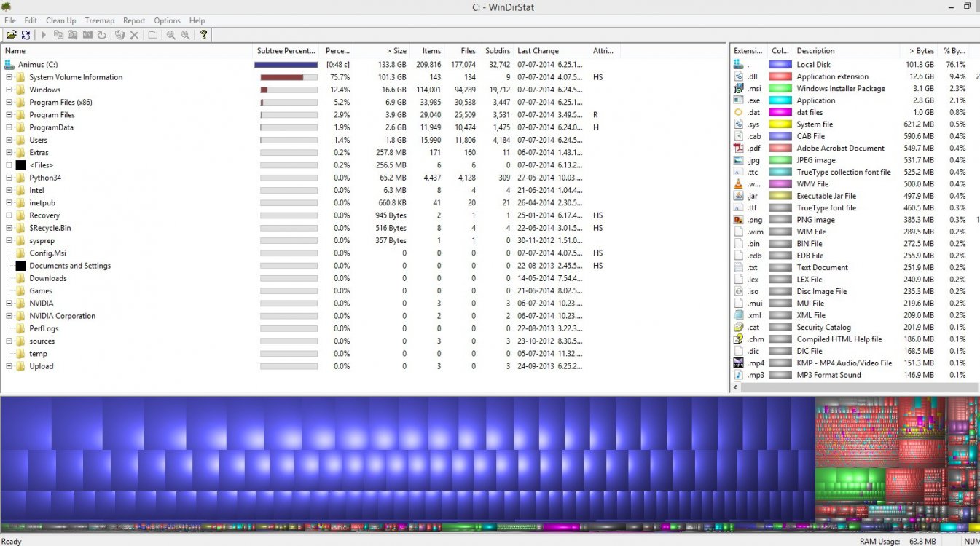Click the Copy Path toolbar icon
This screenshot has width=980, height=546.
(x=58, y=35)
